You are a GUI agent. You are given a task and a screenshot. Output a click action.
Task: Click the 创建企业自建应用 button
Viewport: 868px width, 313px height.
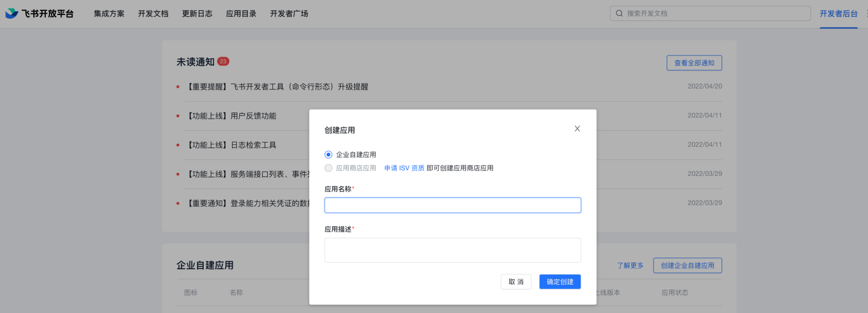tap(687, 265)
